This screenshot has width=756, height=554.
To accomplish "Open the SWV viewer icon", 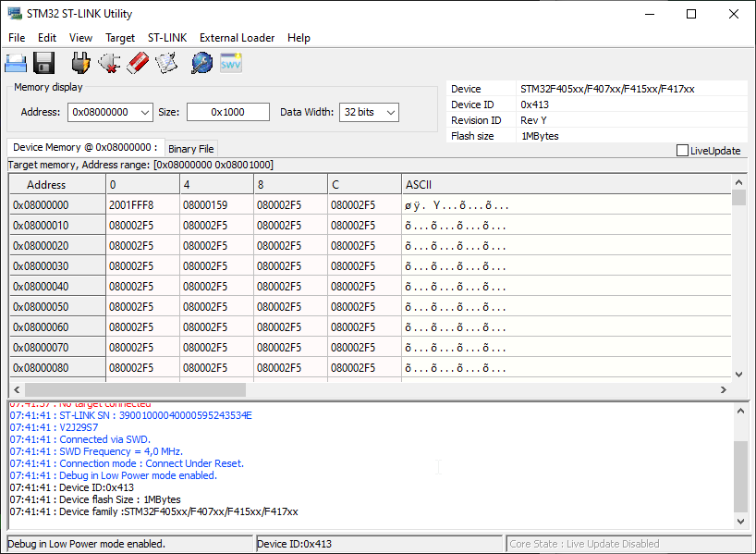I will [x=230, y=63].
